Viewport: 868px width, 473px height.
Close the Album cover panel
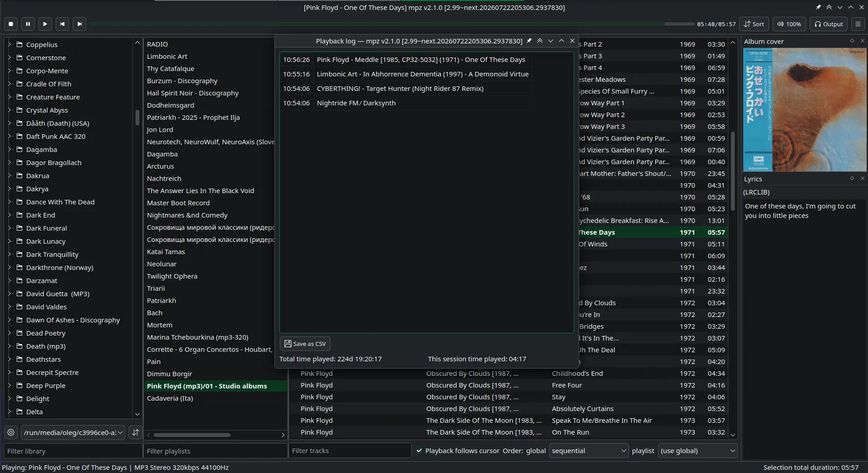point(862,41)
